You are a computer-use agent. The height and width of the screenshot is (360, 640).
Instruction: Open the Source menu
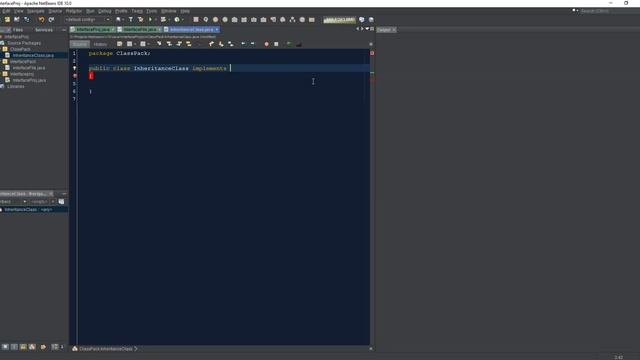tap(55, 11)
